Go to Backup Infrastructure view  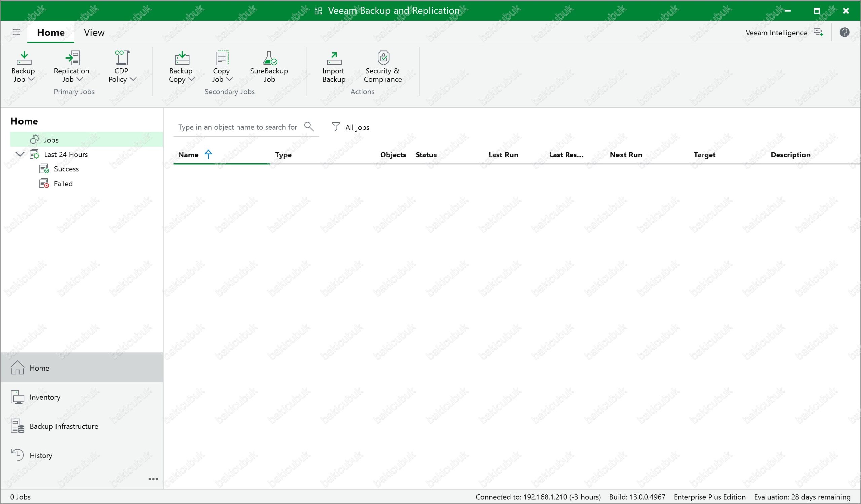64,426
